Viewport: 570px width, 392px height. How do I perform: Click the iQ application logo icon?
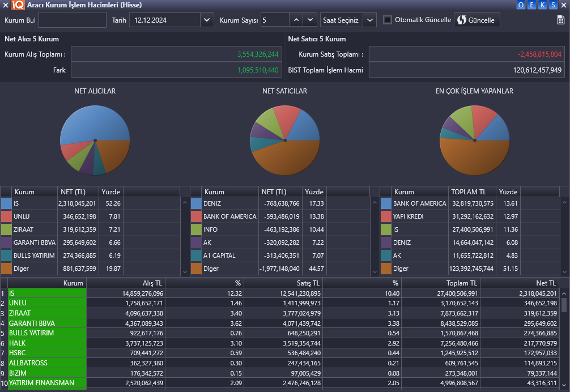click(x=18, y=5)
